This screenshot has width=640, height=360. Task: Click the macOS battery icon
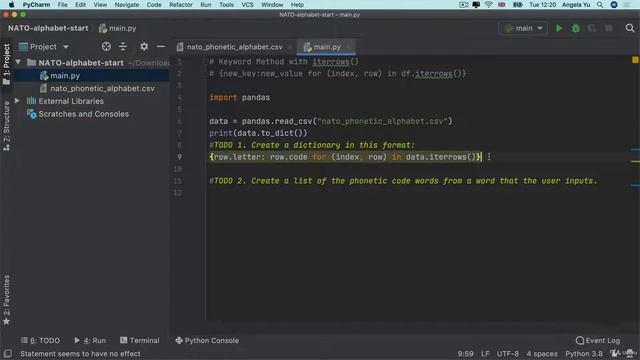518,5
